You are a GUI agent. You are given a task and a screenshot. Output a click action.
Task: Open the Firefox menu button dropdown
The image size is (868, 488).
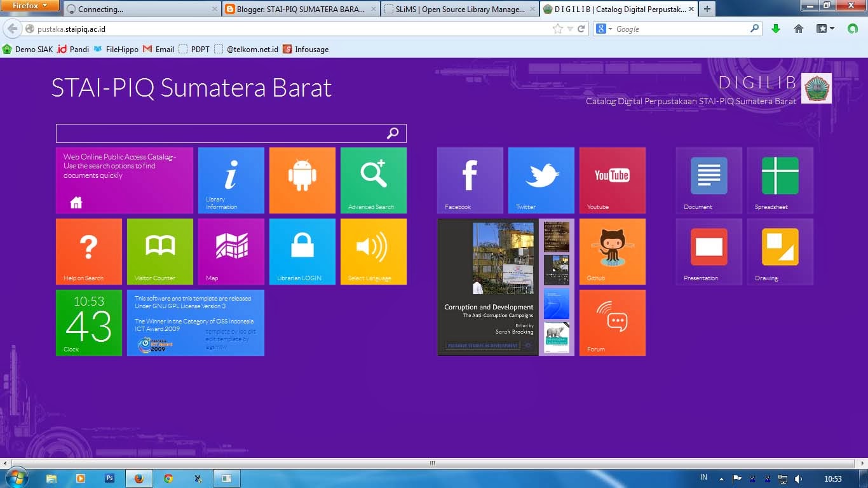[29, 6]
